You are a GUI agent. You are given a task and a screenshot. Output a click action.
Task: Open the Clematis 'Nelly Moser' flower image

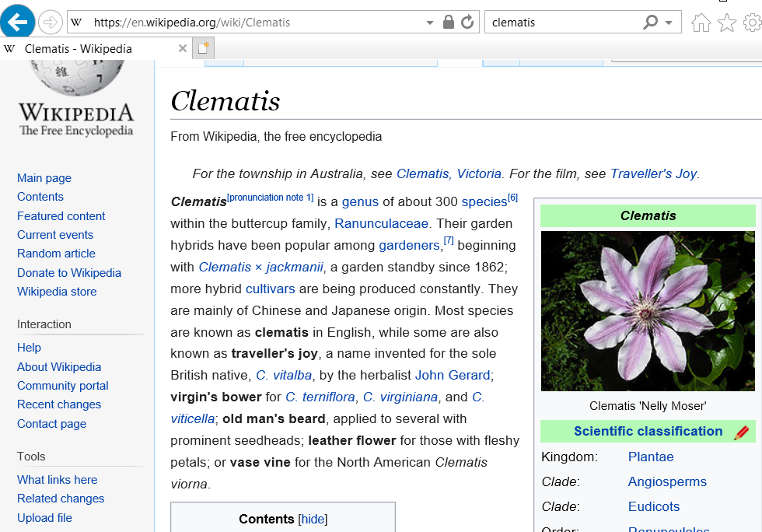tap(648, 311)
